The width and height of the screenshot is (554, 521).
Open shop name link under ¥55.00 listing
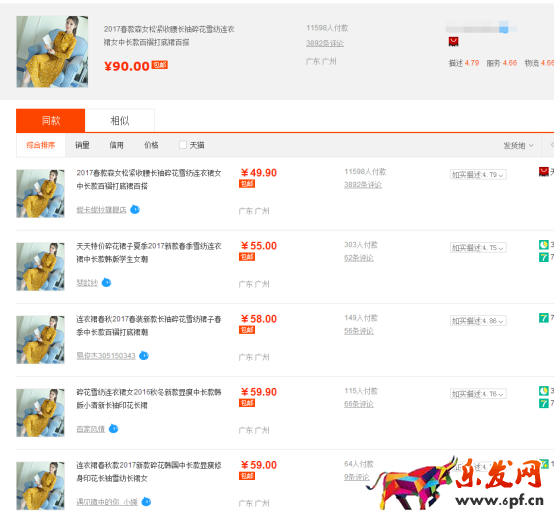click(87, 283)
